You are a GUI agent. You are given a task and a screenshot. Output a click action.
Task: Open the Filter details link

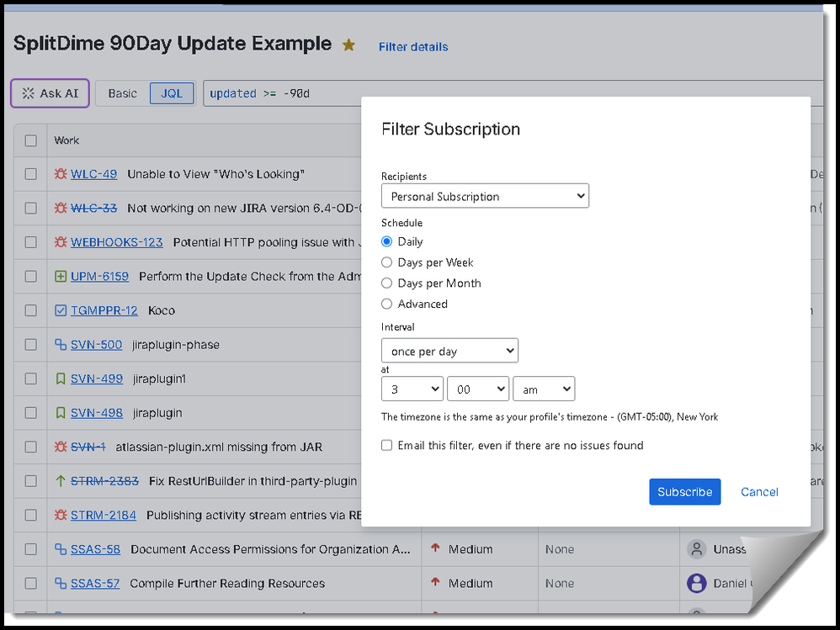pos(413,46)
